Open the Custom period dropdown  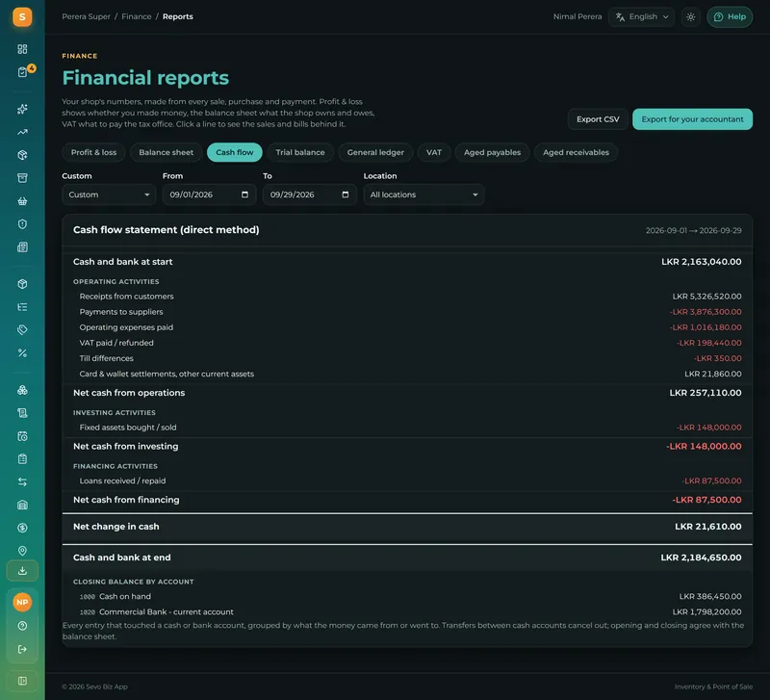pyautogui.click(x=109, y=194)
